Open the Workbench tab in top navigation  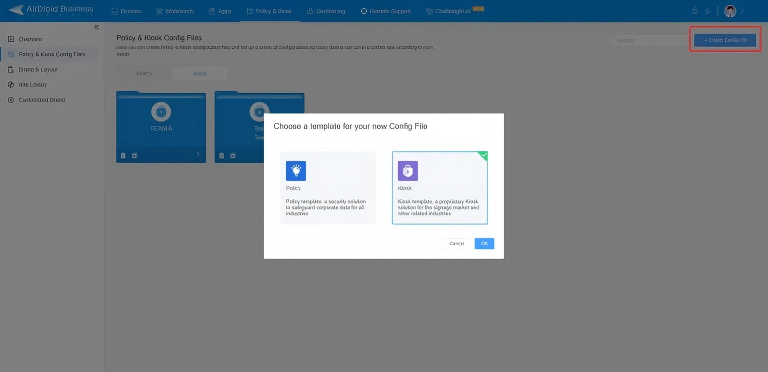tap(175, 11)
